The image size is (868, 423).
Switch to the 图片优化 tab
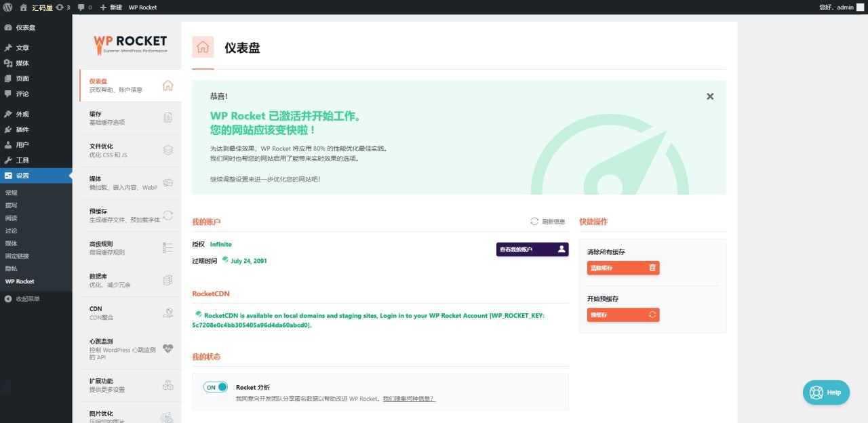(x=130, y=413)
